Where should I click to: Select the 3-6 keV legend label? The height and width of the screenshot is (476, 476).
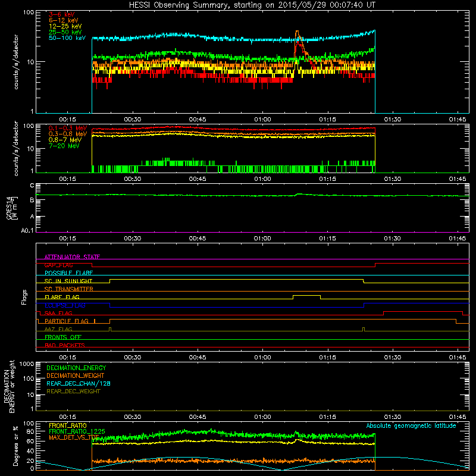click(62, 14)
